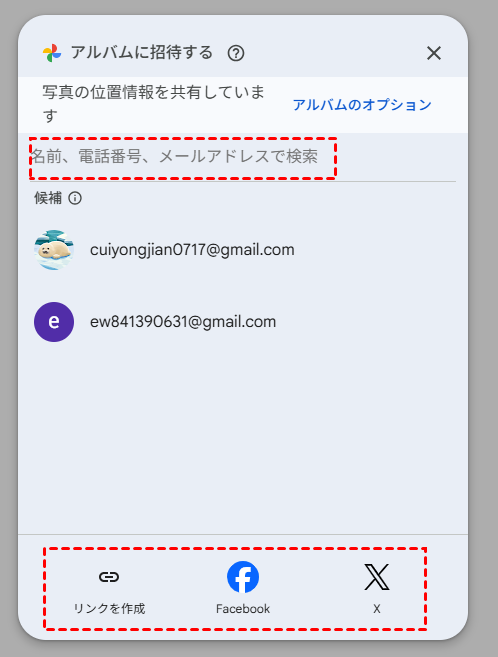The width and height of the screenshot is (498, 657).
Task: Select the seal avatar contact
Action: coord(54,250)
